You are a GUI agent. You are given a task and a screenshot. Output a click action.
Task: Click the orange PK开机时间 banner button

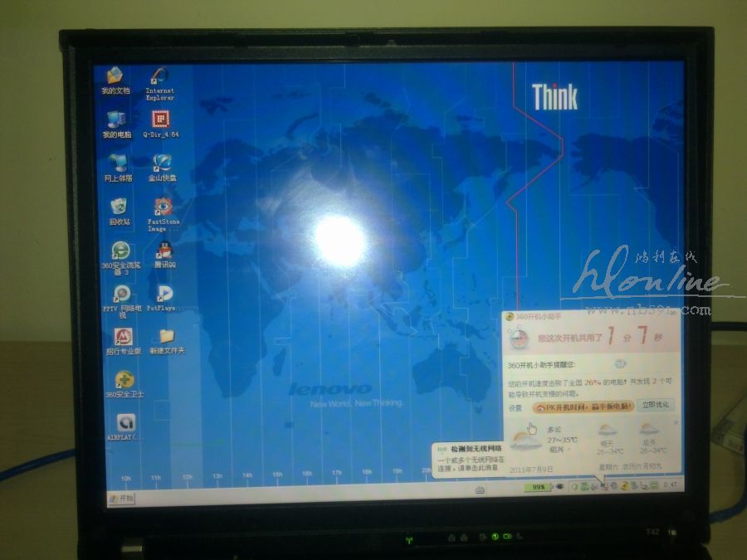pyautogui.click(x=583, y=407)
